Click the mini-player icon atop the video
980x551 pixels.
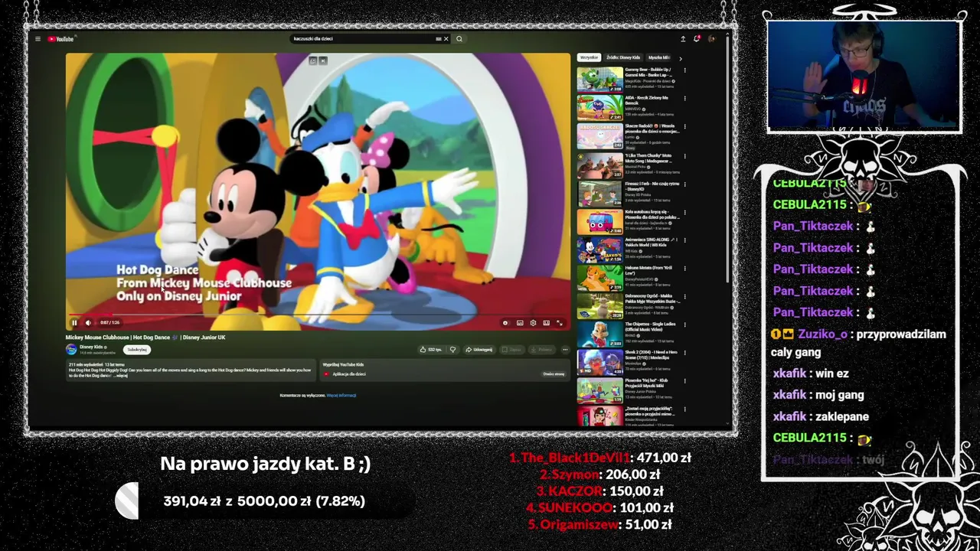tap(313, 60)
